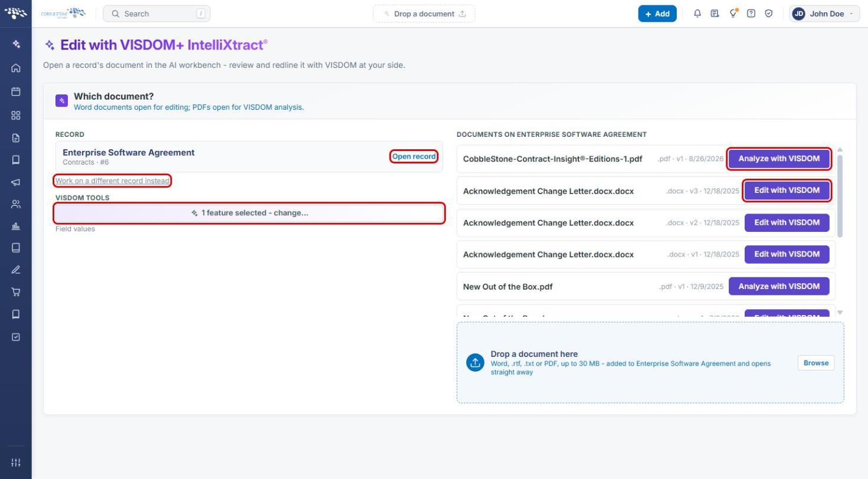The height and width of the screenshot is (479, 868).
Task: Focus the Search field
Action: pos(156,14)
